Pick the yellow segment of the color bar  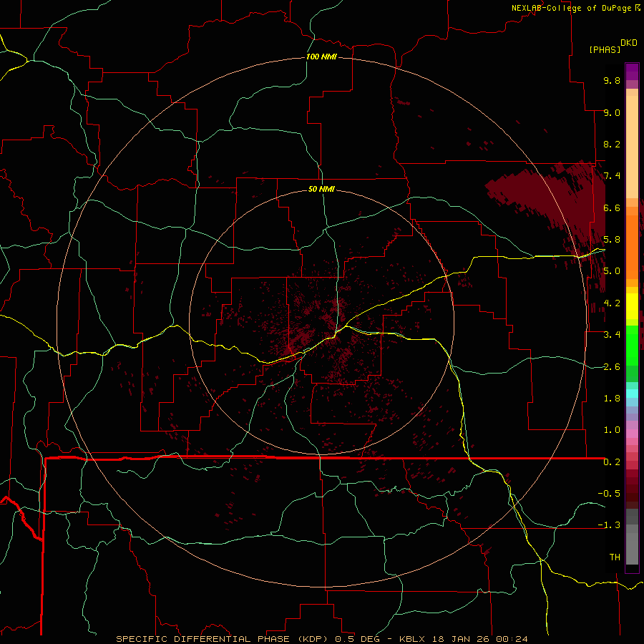click(x=632, y=306)
